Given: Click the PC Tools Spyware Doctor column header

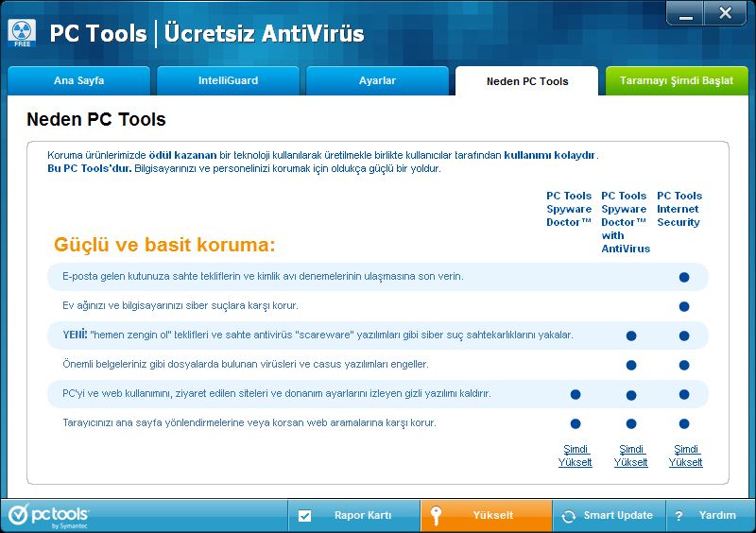Looking at the screenshot, I should pos(569,209).
